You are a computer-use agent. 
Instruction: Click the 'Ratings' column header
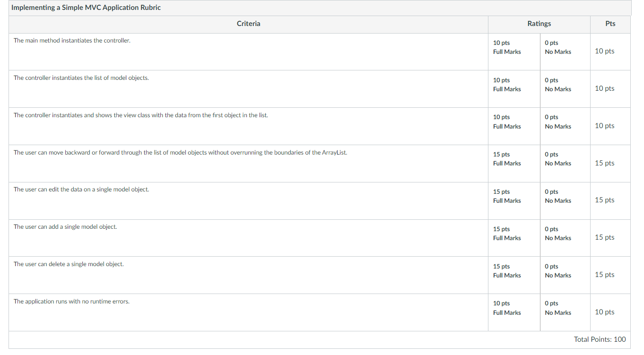point(539,24)
